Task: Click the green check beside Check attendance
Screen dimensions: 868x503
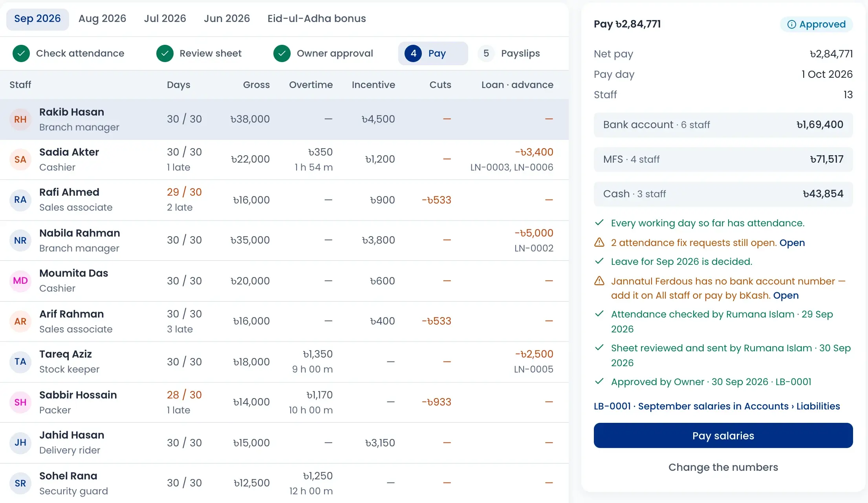Action: point(21,53)
